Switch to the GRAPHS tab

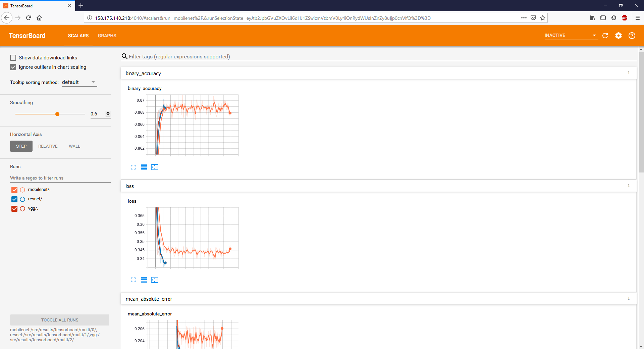click(x=107, y=36)
